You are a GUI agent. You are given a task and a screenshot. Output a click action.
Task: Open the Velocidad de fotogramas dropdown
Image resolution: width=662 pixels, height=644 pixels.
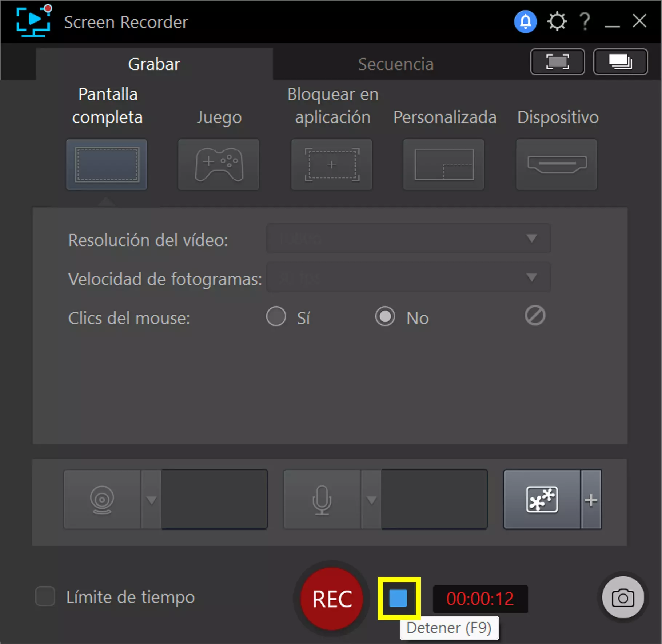(x=408, y=277)
